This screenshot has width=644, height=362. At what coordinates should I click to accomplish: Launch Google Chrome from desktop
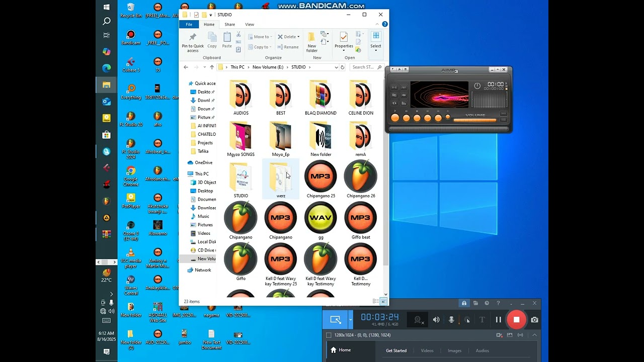131,176
